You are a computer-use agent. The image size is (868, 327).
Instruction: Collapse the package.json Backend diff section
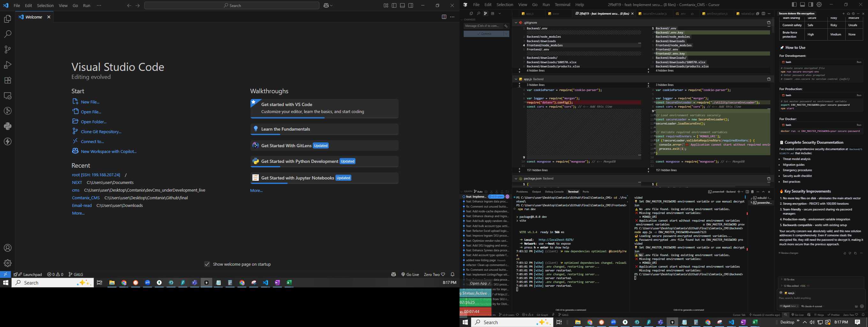pos(516,179)
